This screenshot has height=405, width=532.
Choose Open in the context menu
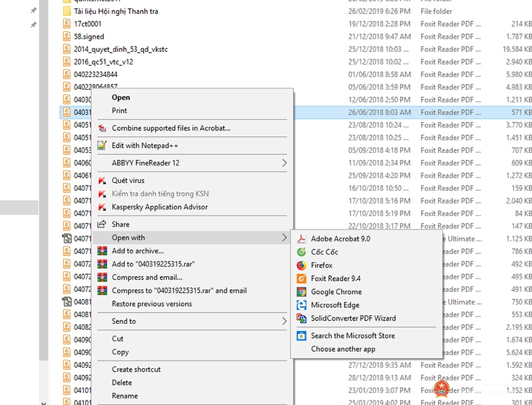(192, 97)
